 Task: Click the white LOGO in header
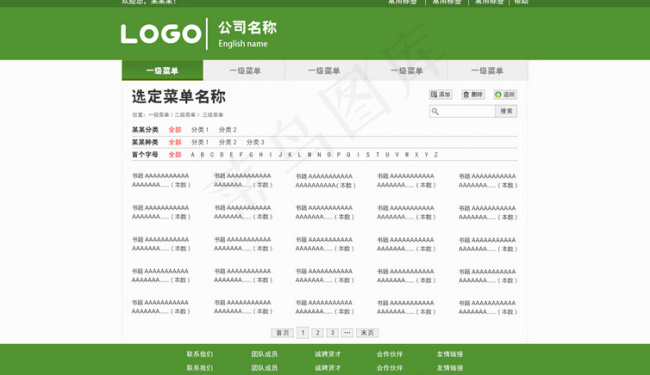pos(161,34)
